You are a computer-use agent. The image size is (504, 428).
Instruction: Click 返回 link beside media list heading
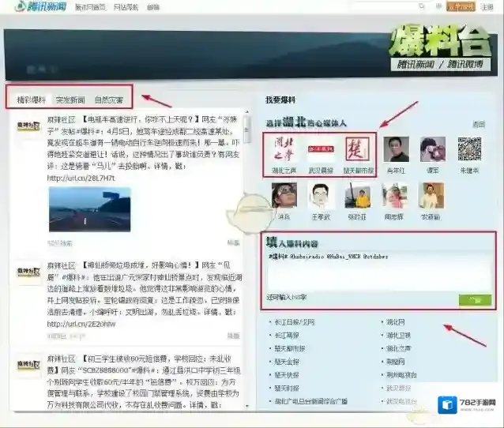point(479,124)
